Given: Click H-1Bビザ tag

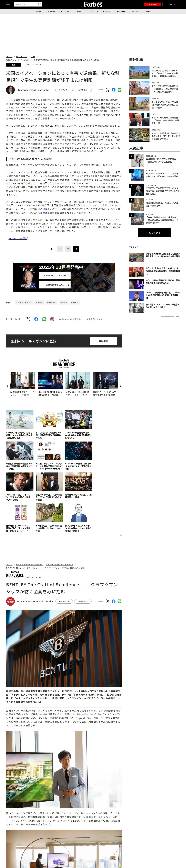Looking at the screenshot, I should (x=75, y=303).
